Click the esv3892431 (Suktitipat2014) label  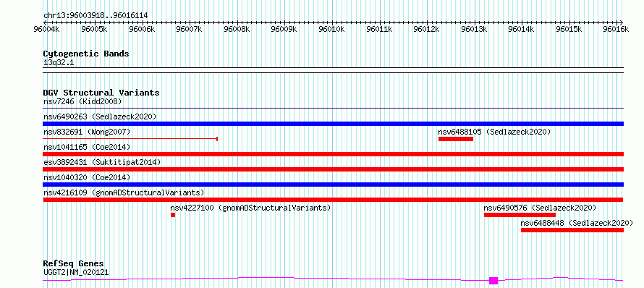tap(102, 162)
